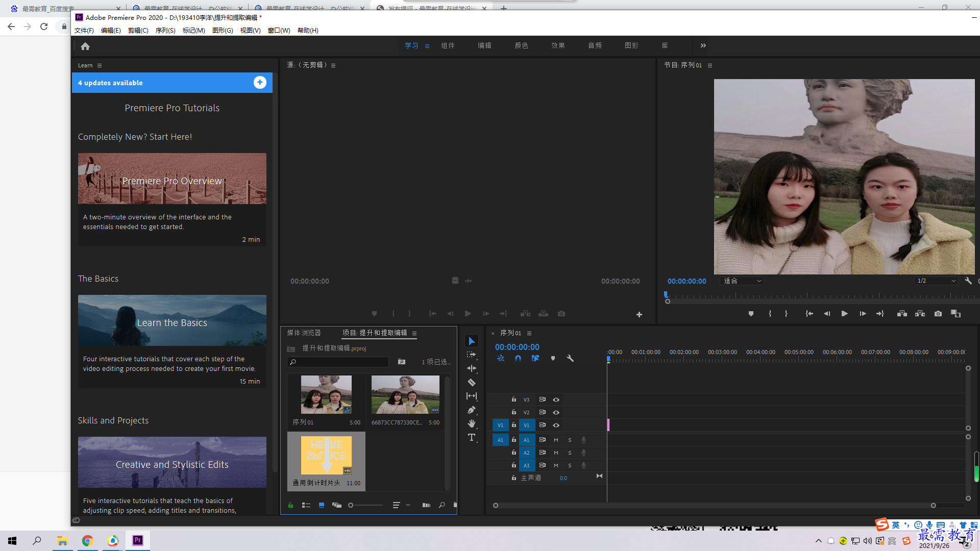Switch to the 编辑 workspace

point(484,45)
